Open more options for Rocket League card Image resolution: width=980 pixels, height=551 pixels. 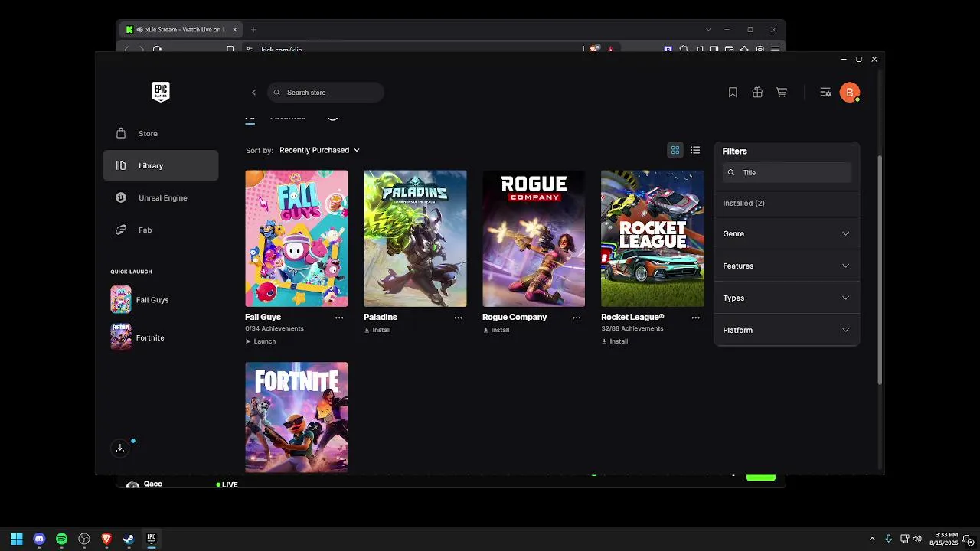click(x=696, y=318)
